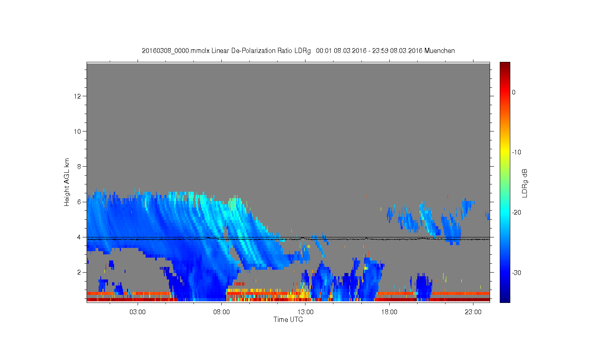Click the height tick label 2
607x364 pixels.
pyautogui.click(x=79, y=272)
